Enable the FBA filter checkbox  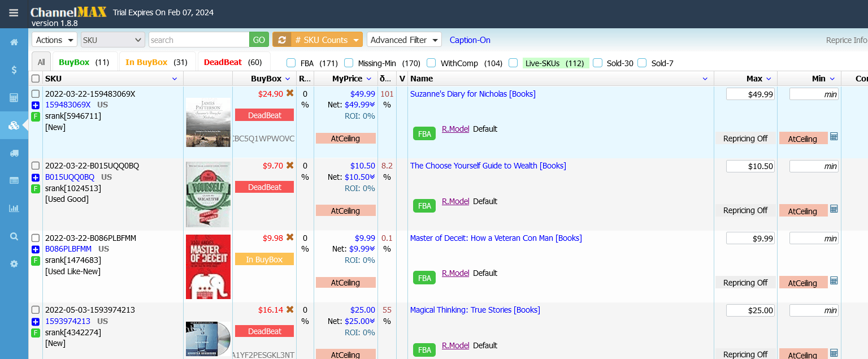[290, 63]
